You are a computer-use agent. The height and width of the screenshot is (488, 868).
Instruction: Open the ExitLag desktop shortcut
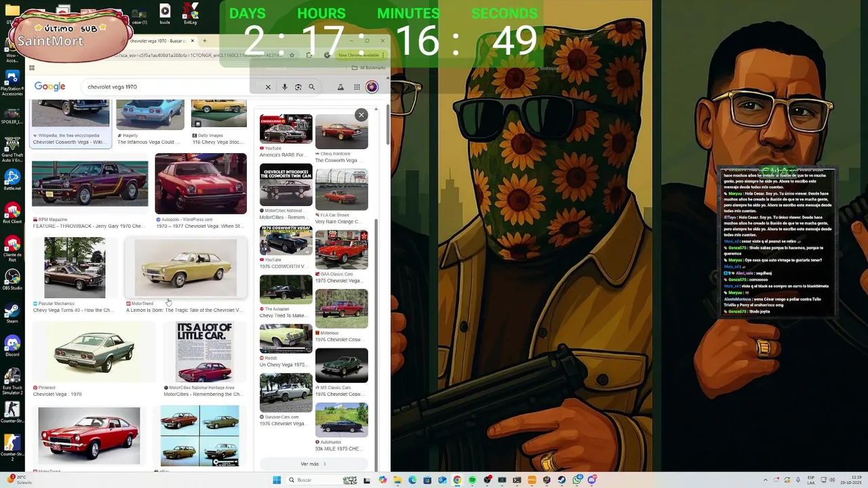[191, 14]
